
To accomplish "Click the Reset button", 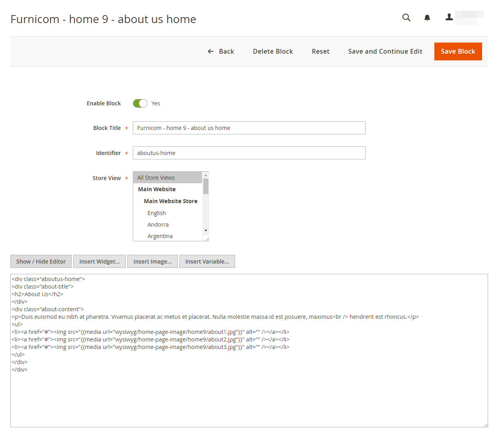I will (x=321, y=51).
